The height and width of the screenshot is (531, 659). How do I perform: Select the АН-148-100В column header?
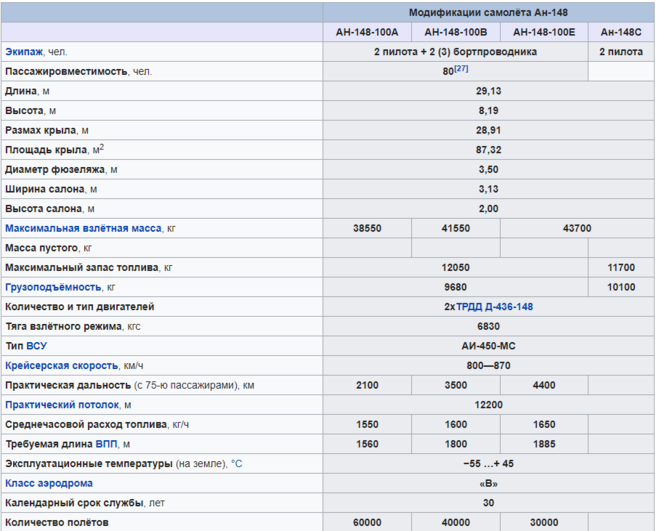click(x=456, y=32)
